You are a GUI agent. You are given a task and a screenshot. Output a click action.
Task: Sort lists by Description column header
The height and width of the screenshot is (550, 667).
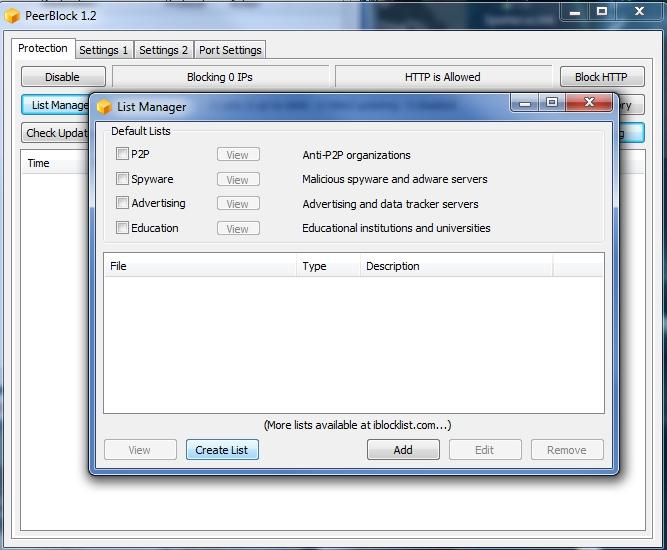coord(456,266)
